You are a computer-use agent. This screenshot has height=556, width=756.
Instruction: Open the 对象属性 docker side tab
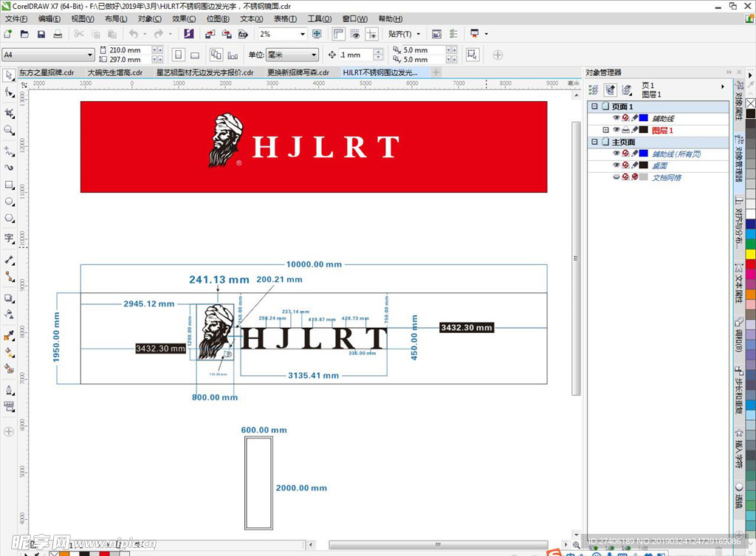(738, 103)
